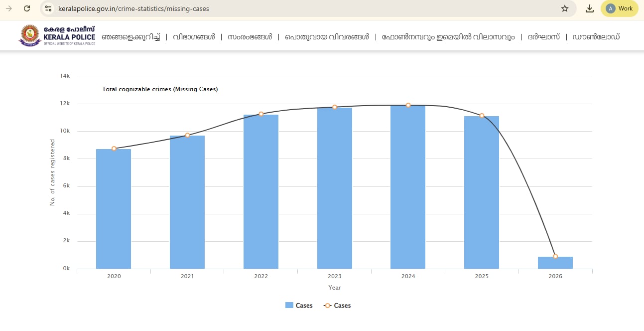Screen dimensions: 644x331
Task: Click the ദർഘാസ് navigation link
Action: (x=543, y=37)
